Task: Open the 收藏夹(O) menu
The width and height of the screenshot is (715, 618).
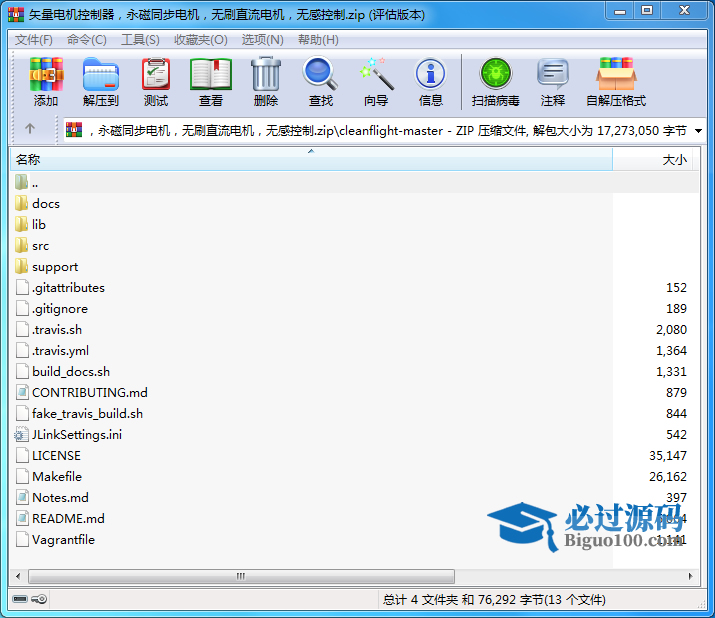Action: (201, 40)
